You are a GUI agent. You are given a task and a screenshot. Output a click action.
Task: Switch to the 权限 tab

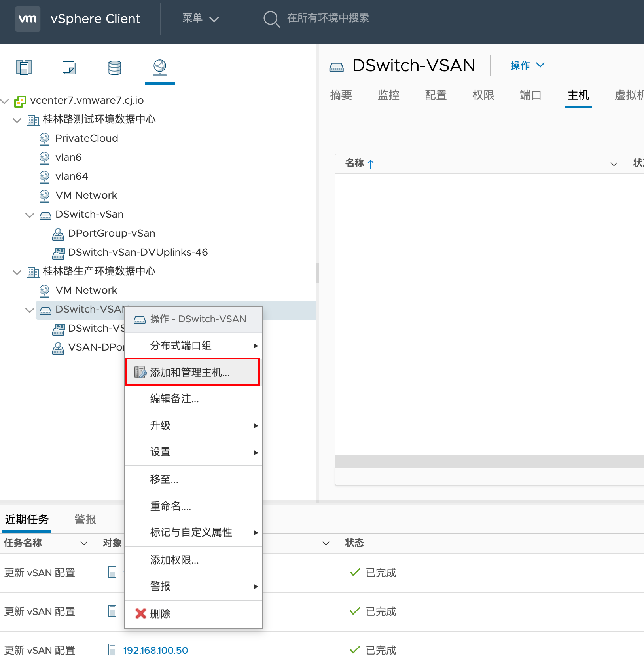[x=483, y=95]
